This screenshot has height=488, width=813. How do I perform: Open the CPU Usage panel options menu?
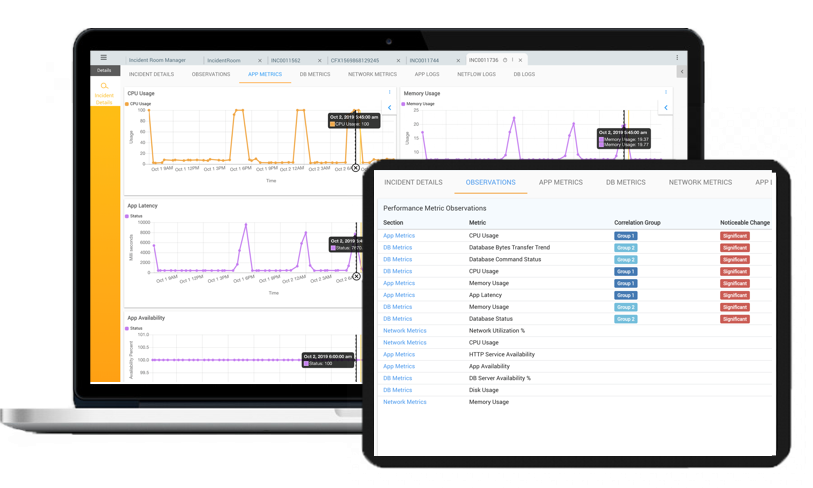pyautogui.click(x=389, y=92)
